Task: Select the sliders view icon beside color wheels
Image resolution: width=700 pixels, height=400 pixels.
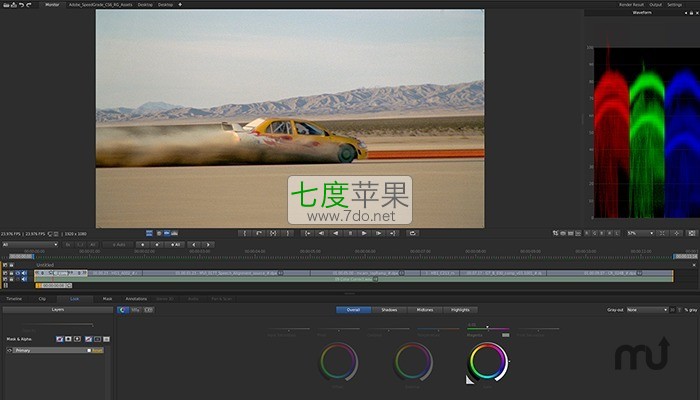Action: 136,310
